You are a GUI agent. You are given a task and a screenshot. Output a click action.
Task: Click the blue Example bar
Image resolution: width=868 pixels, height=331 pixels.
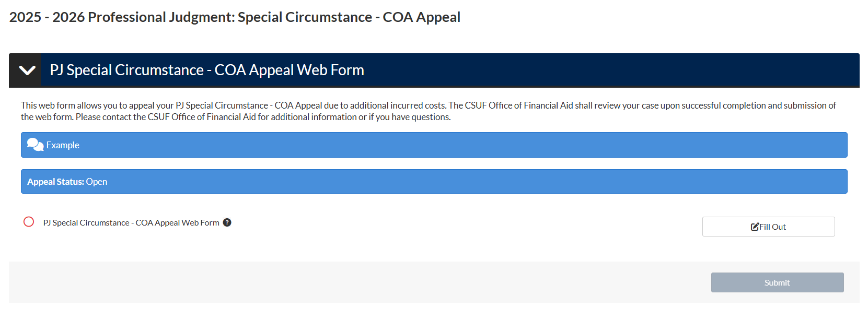[434, 145]
